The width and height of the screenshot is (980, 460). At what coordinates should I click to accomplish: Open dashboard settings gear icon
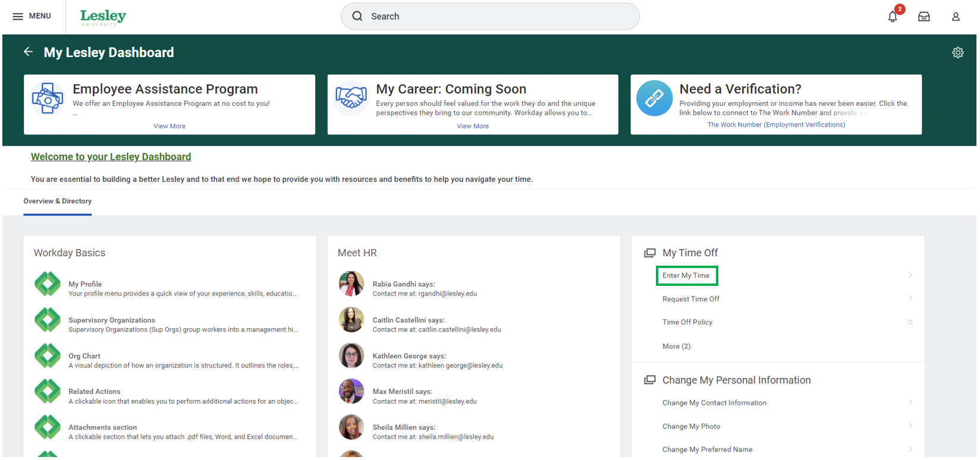click(958, 52)
